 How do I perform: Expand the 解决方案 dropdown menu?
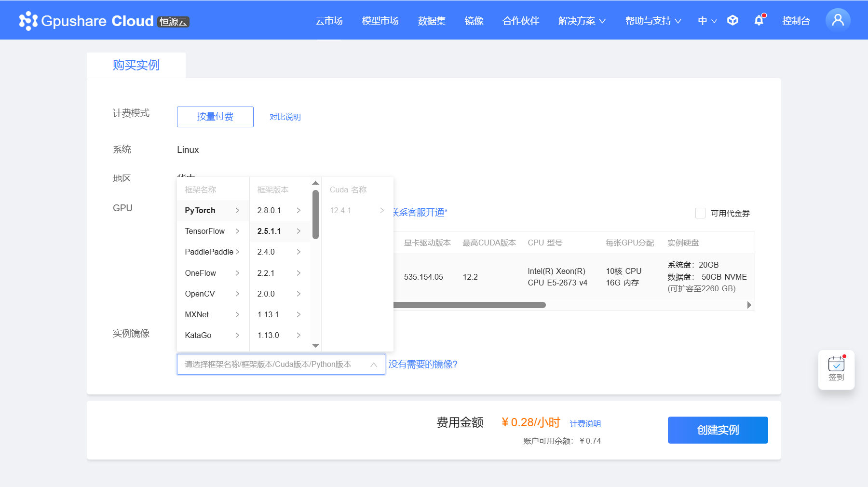point(582,21)
